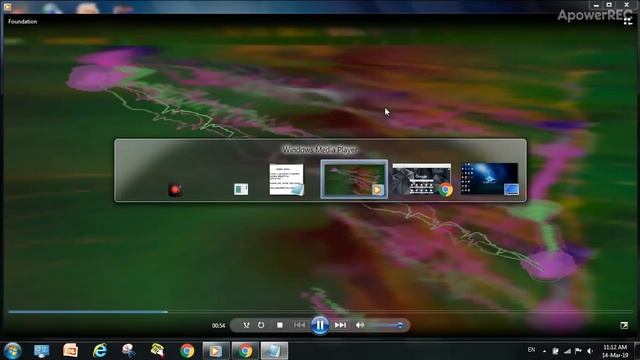
Task: Open the system volume tray icon
Action: tap(590, 351)
